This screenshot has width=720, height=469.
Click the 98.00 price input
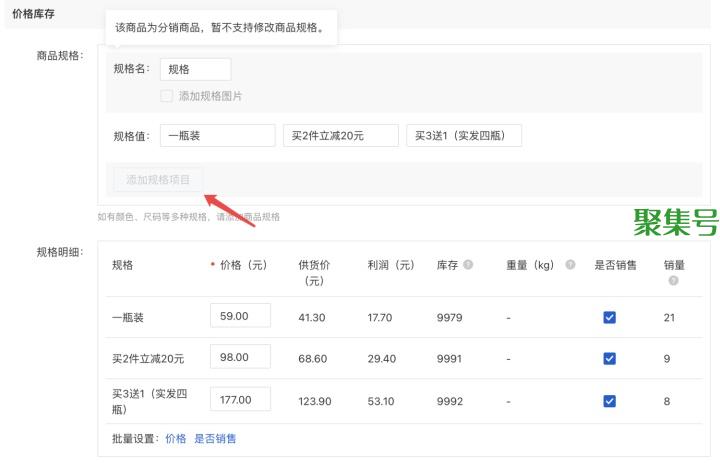coord(240,357)
